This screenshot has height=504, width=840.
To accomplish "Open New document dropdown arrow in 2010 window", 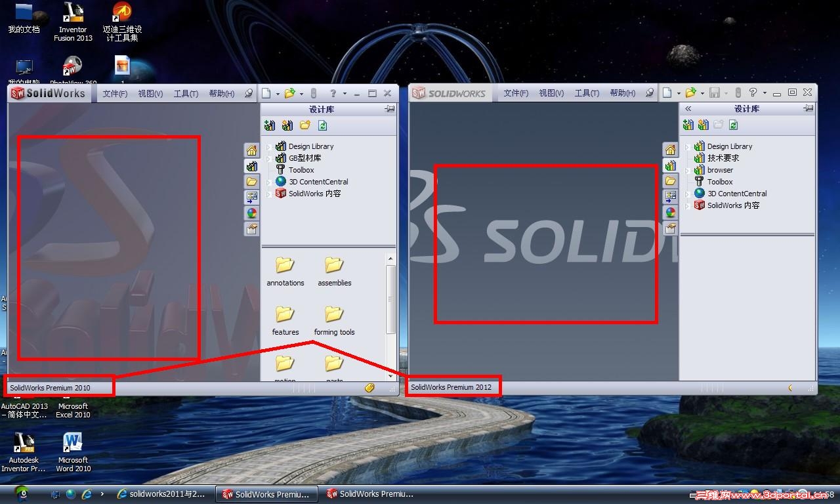I will point(278,94).
